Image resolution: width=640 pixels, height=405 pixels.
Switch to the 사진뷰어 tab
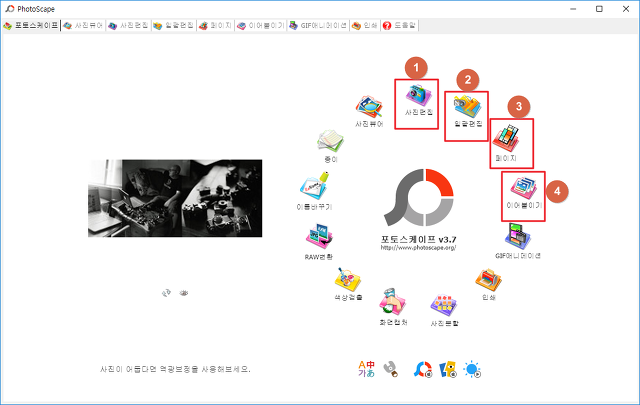click(x=83, y=25)
